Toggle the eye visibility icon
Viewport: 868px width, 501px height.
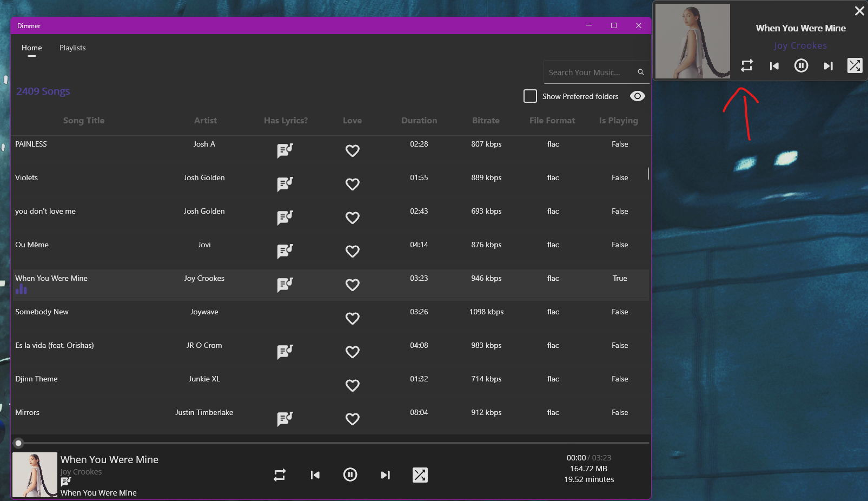click(638, 96)
